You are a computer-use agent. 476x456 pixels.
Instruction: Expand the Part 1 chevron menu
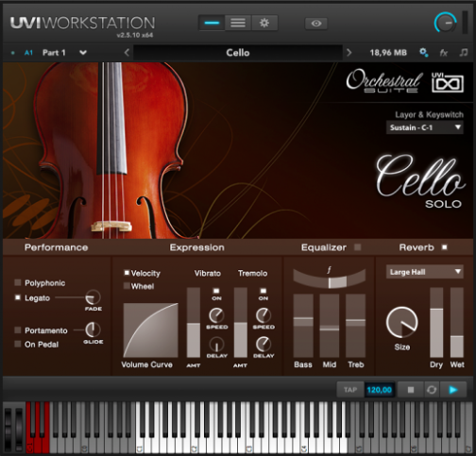coord(83,53)
